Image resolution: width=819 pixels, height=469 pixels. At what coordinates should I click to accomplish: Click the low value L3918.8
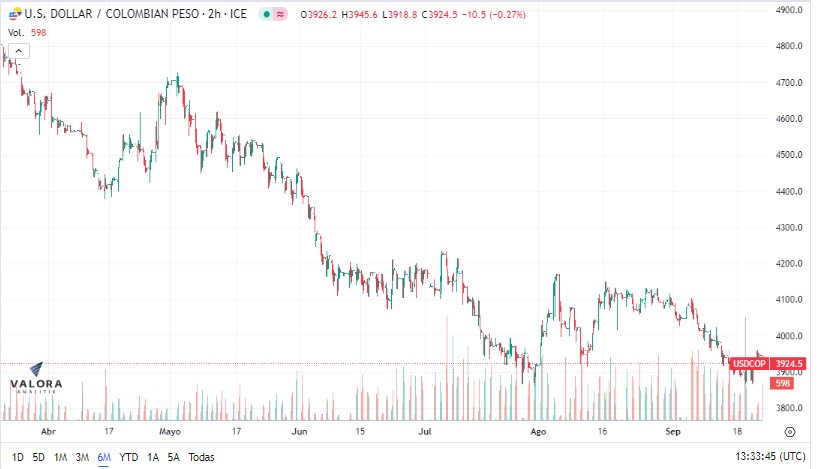(x=400, y=15)
